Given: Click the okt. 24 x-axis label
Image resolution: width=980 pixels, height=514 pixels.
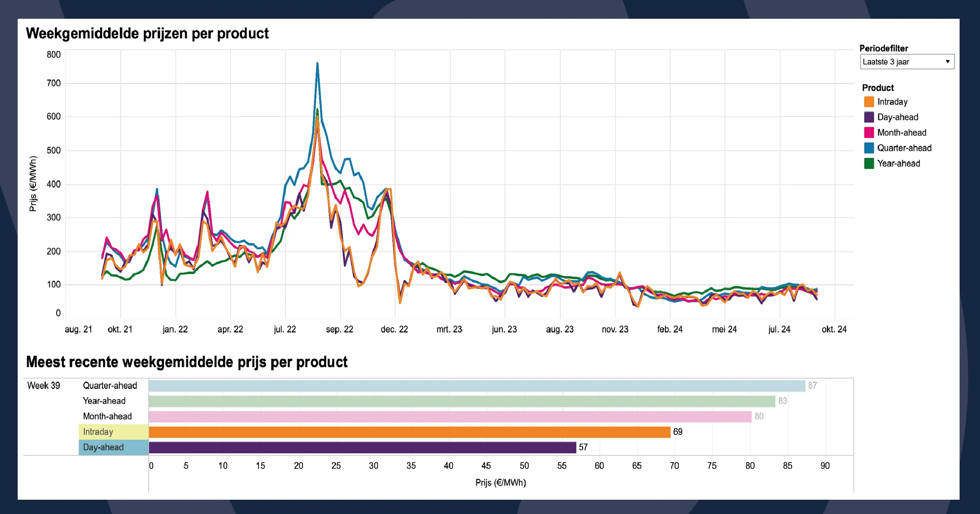Looking at the screenshot, I should [834, 329].
